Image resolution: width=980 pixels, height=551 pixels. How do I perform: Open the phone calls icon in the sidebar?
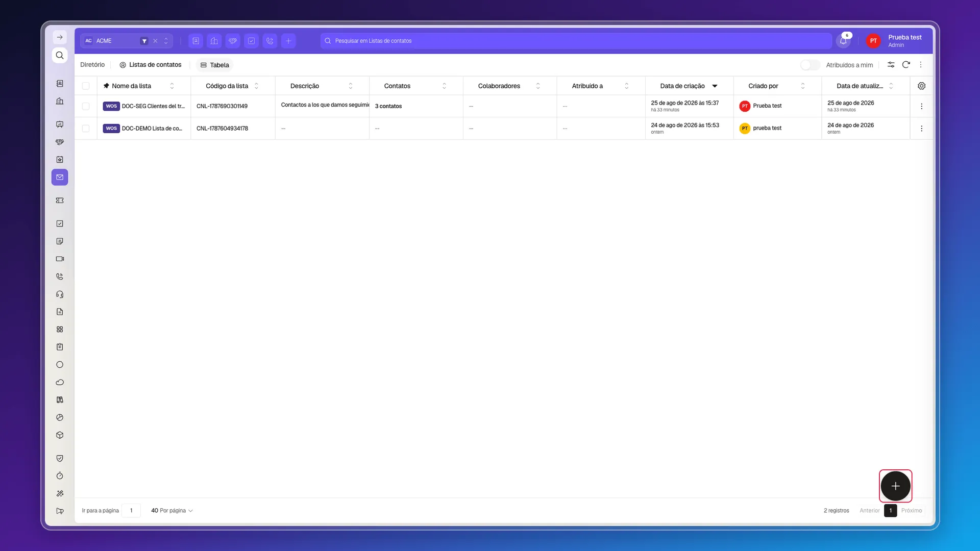pos(60,277)
